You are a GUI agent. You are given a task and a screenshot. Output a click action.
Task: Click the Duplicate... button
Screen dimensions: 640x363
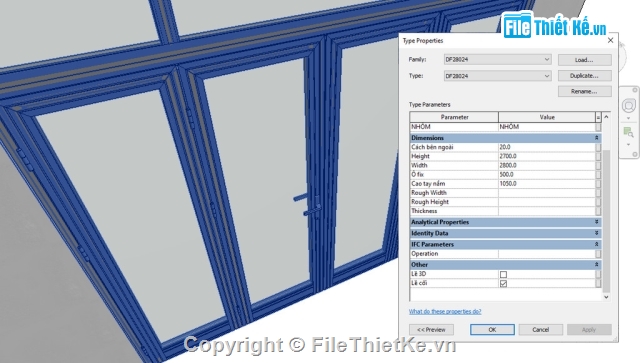(x=584, y=76)
